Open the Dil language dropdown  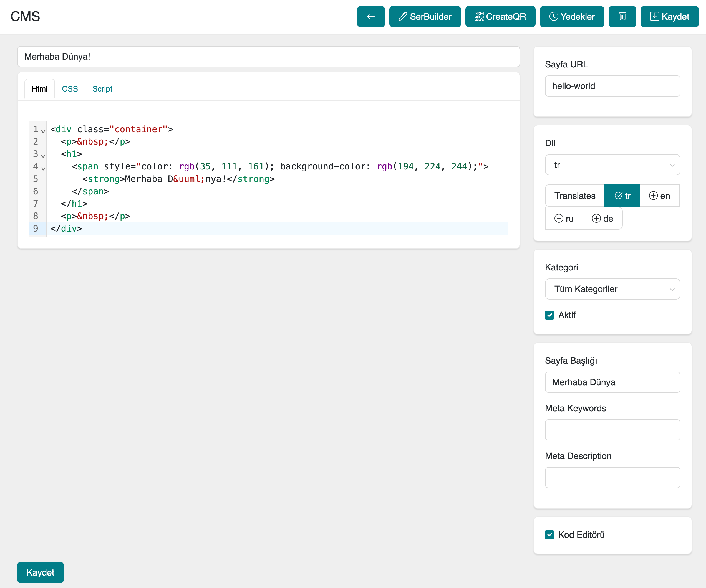612,165
